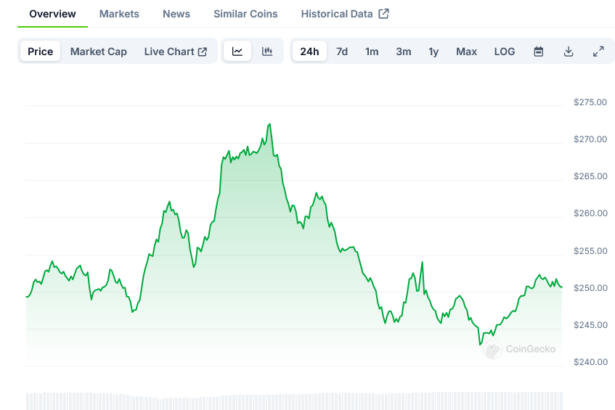The width and height of the screenshot is (615, 410).
Task: Open the Historical Data tab
Action: point(345,14)
